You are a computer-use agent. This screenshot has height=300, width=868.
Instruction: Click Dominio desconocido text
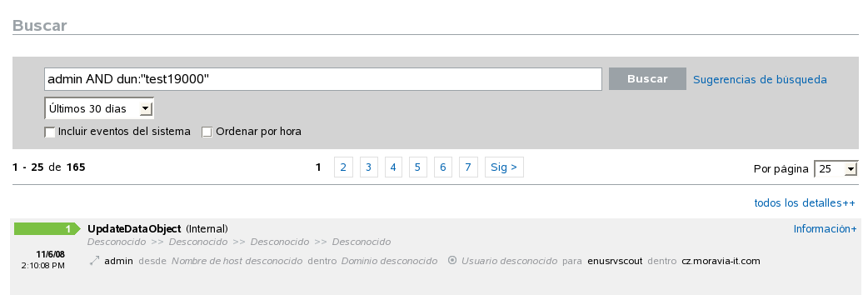389,261
